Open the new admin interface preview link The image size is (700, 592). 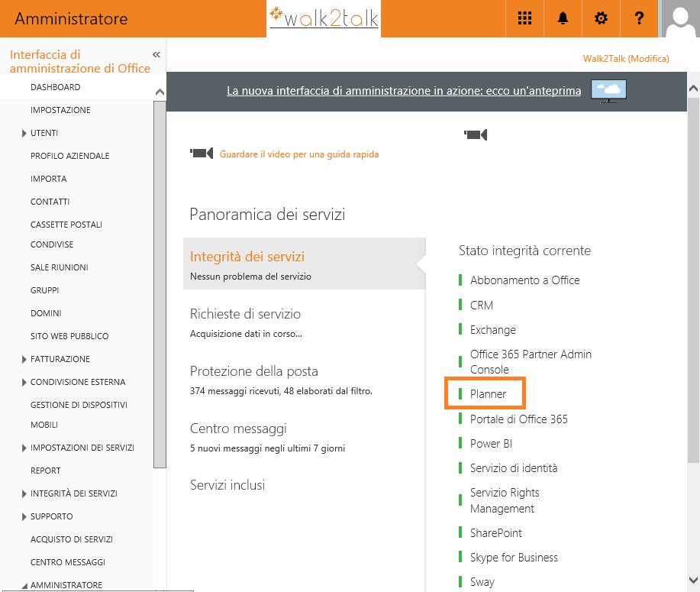(404, 91)
